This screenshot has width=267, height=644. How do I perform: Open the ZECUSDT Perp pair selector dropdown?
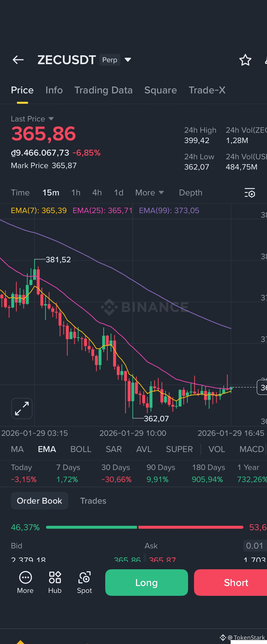click(128, 60)
